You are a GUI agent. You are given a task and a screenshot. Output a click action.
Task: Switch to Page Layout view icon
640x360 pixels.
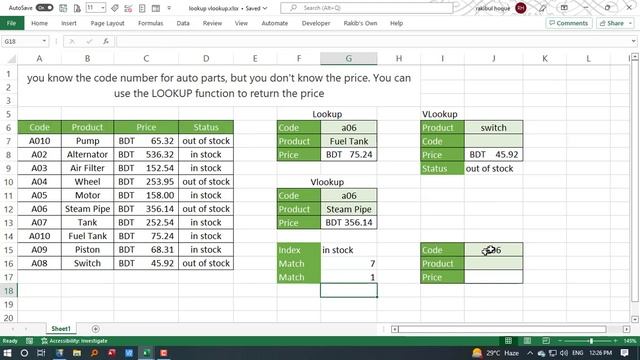(x=527, y=341)
